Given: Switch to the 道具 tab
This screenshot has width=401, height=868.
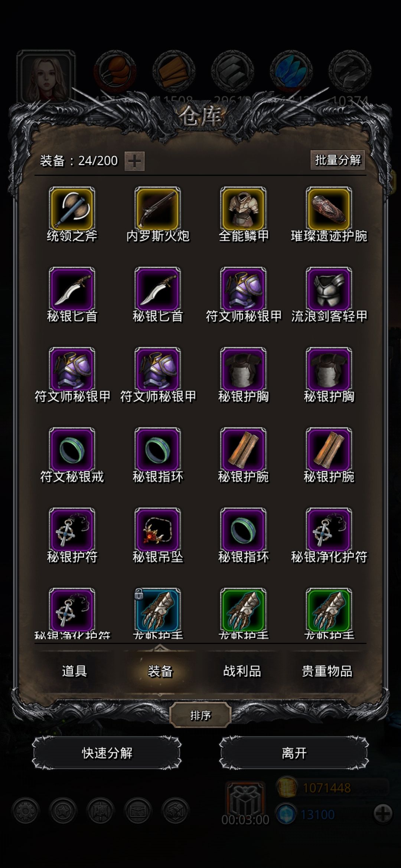Looking at the screenshot, I should point(74,671).
